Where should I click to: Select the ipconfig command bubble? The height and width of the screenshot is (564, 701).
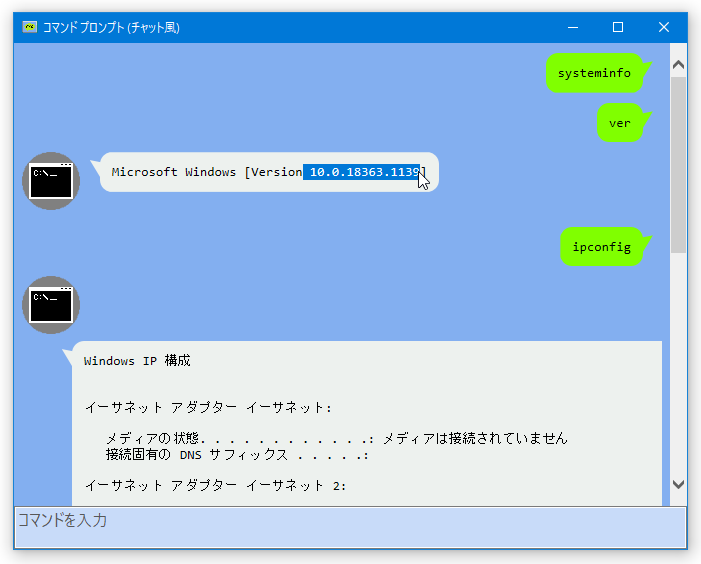pyautogui.click(x=602, y=247)
